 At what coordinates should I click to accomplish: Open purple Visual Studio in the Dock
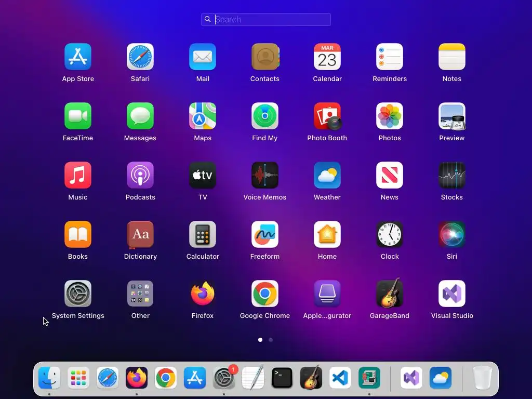(411, 378)
